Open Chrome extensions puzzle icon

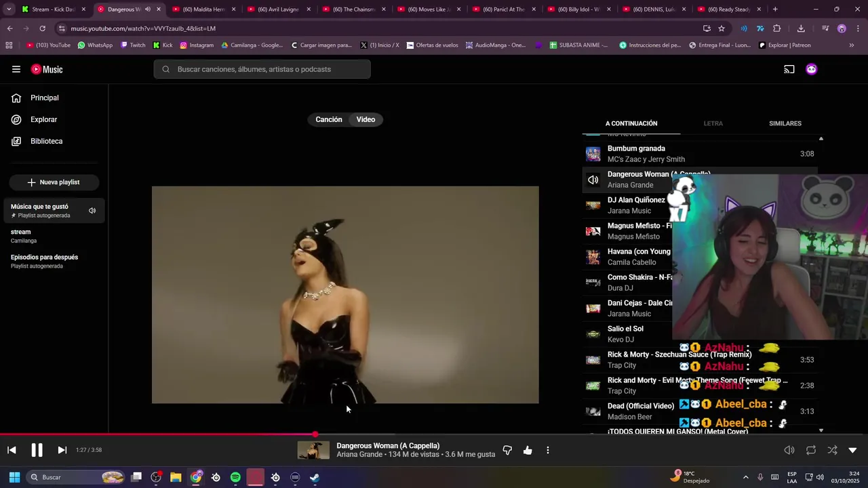777,28
